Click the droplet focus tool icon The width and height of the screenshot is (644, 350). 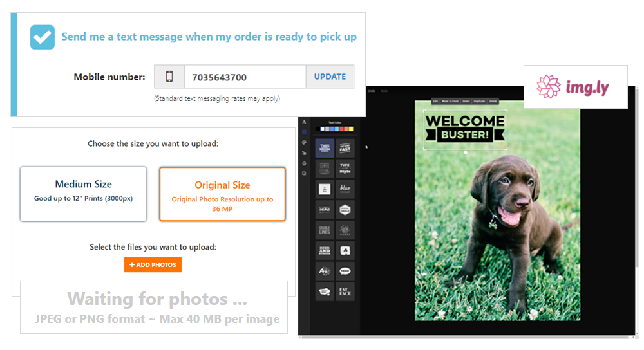pyautogui.click(x=304, y=163)
